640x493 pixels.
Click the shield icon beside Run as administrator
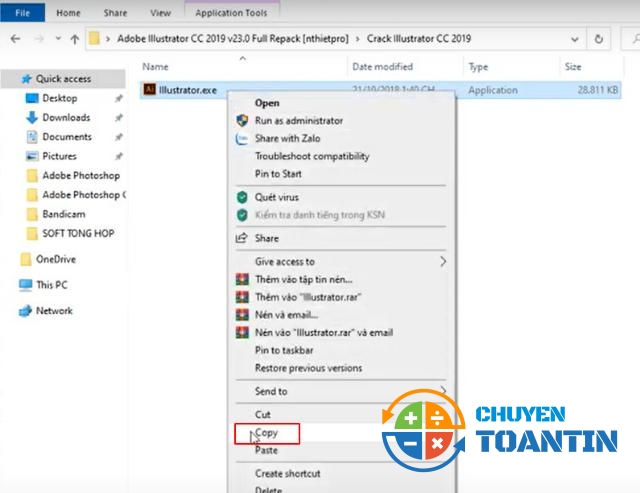point(242,121)
